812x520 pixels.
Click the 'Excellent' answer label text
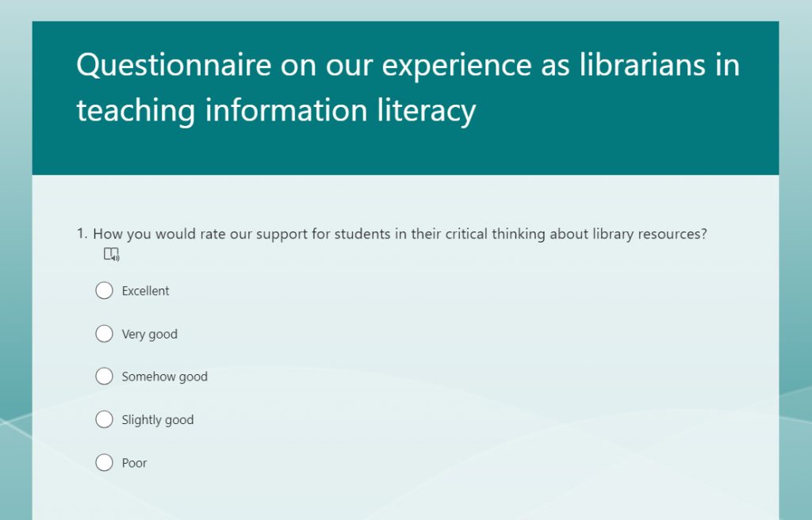(x=146, y=291)
